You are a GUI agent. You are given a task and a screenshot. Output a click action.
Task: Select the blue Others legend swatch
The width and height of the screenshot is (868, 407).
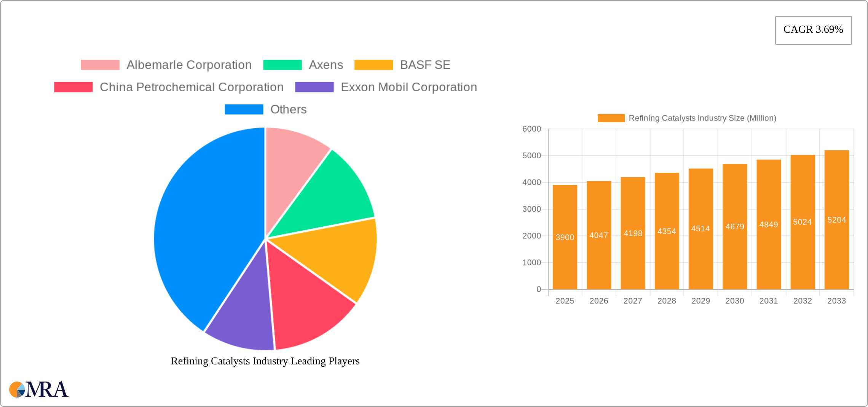[244, 109]
